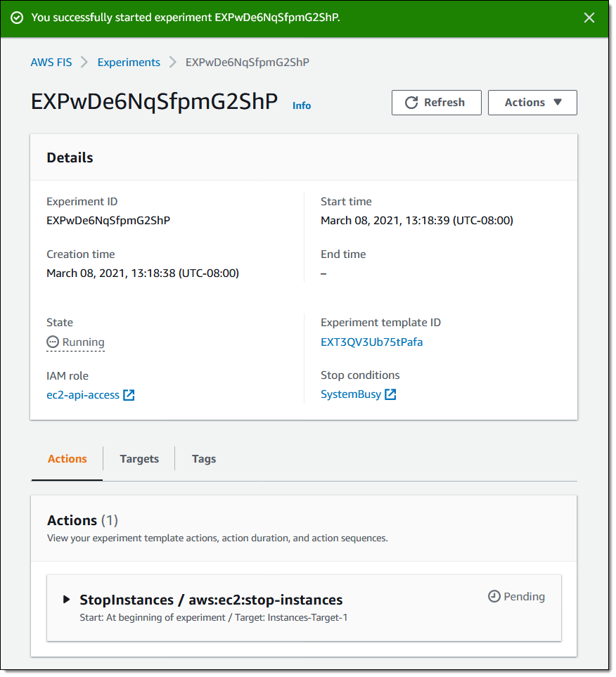The image size is (616, 677).
Task: Click the external link icon beside SystemBusy
Action: coord(391,394)
